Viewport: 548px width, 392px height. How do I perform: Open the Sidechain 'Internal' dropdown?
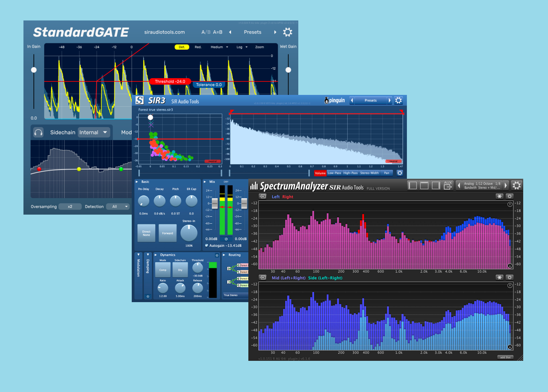point(94,132)
